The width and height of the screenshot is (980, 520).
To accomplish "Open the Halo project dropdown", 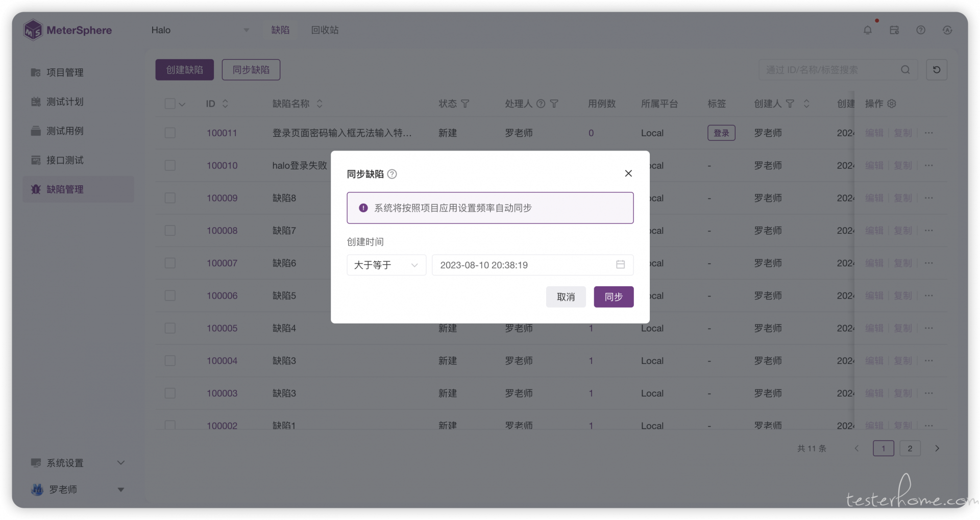I will click(x=200, y=30).
